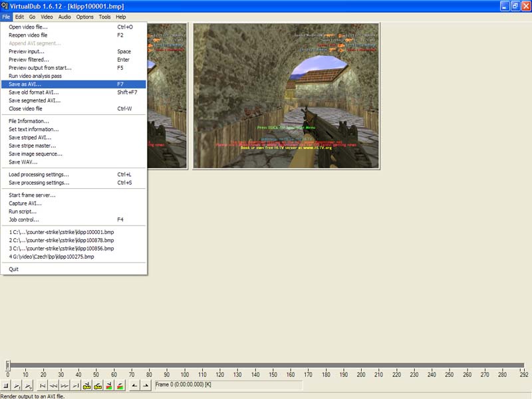Open recent file klipp100878.bmp
Viewport: 532px width, 399px height.
coord(74,240)
